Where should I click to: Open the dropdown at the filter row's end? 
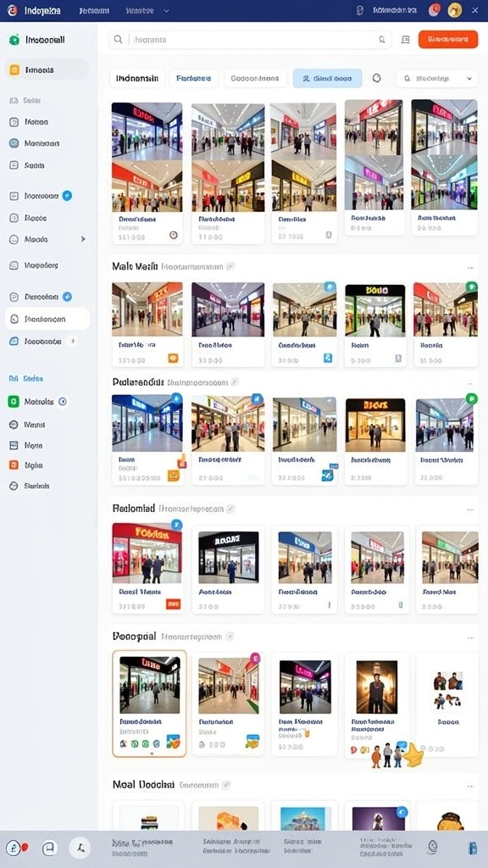[x=436, y=79]
